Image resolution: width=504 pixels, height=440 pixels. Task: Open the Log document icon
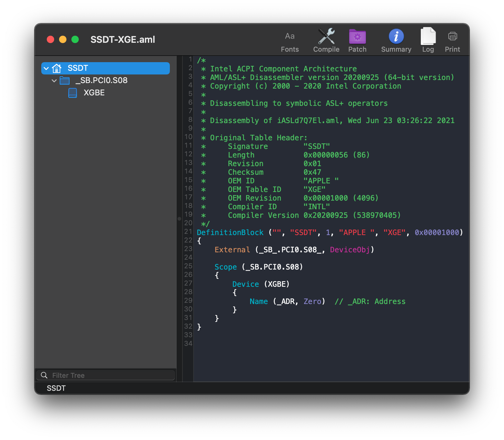point(428,36)
